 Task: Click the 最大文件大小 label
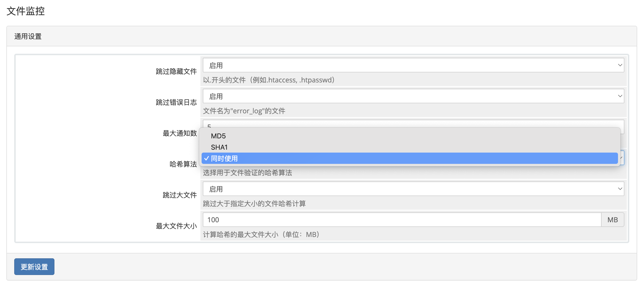click(176, 226)
